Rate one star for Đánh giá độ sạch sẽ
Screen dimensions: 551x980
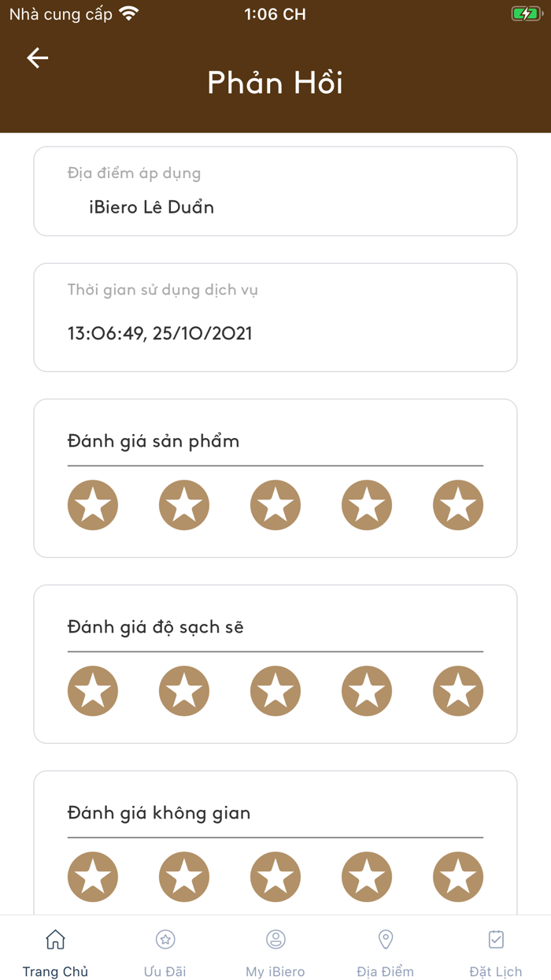pyautogui.click(x=93, y=691)
